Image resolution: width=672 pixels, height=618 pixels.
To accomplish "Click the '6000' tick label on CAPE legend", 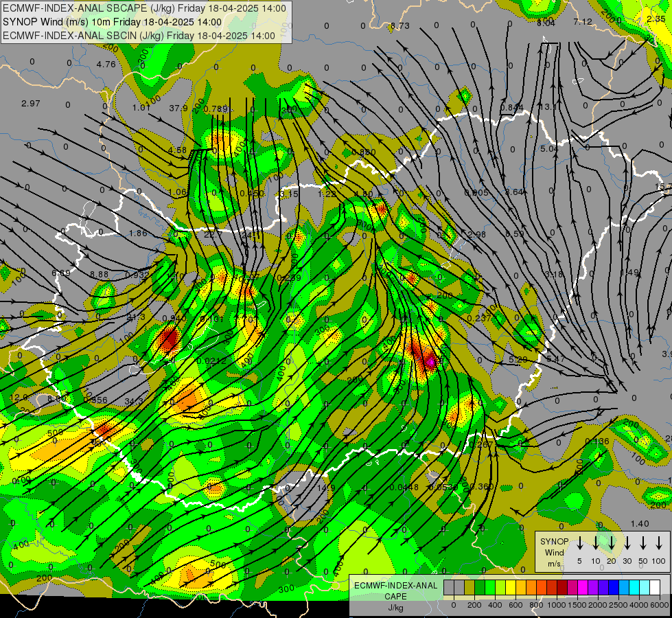I will (659, 605).
